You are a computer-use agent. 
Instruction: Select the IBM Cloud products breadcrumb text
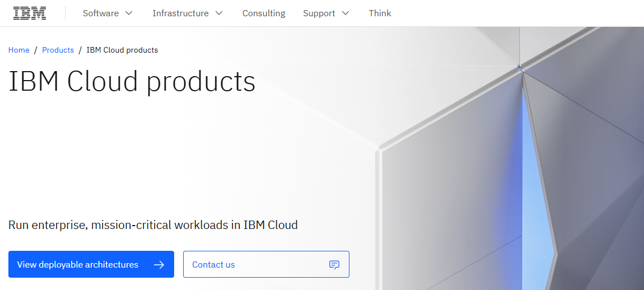(123, 50)
